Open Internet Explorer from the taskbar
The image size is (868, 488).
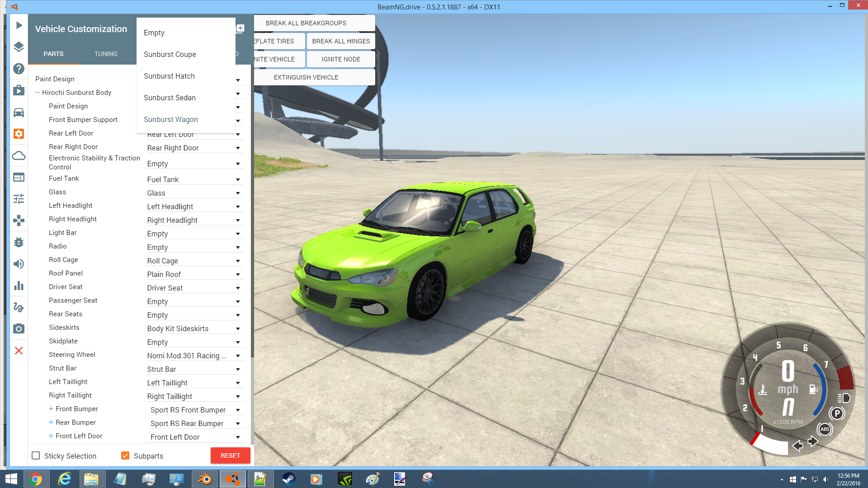65,479
